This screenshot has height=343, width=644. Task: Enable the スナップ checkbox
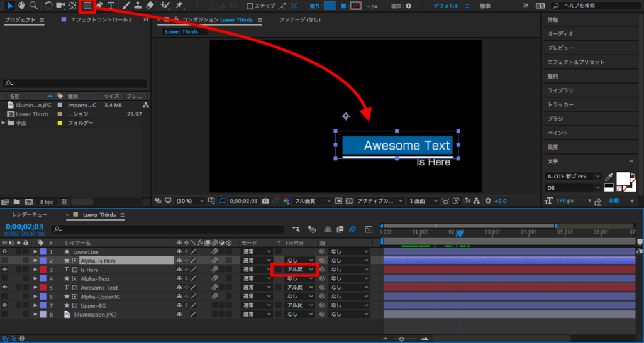250,6
